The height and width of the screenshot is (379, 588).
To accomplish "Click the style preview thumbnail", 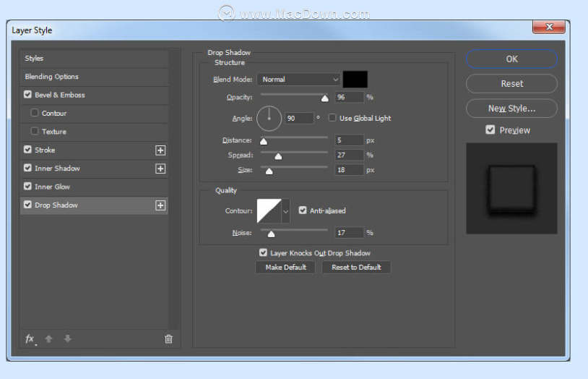I will point(511,188).
